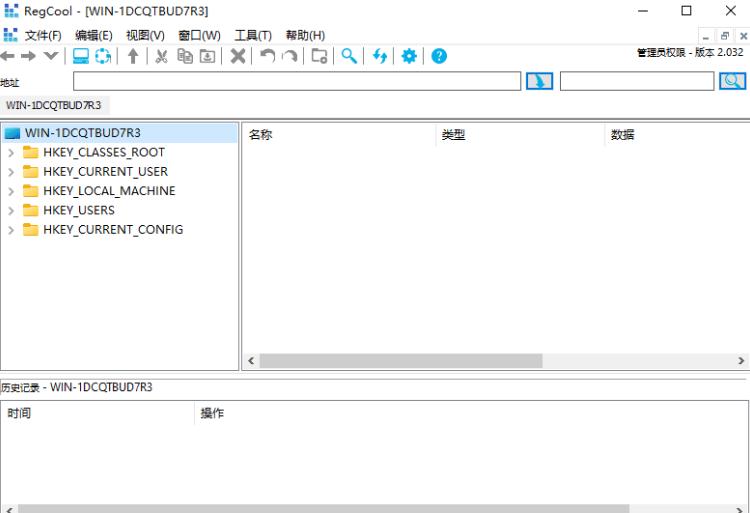Click the 操作 column header in history

(471, 413)
